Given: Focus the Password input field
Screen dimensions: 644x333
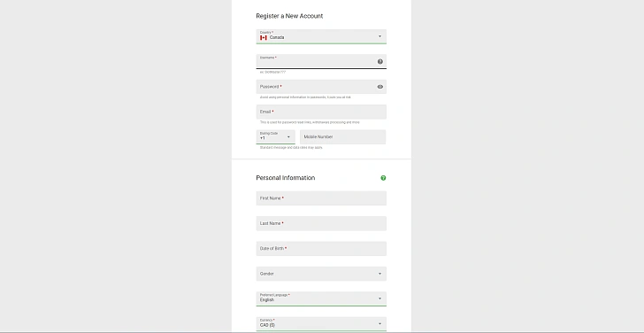Looking at the screenshot, I should pyautogui.click(x=321, y=87).
